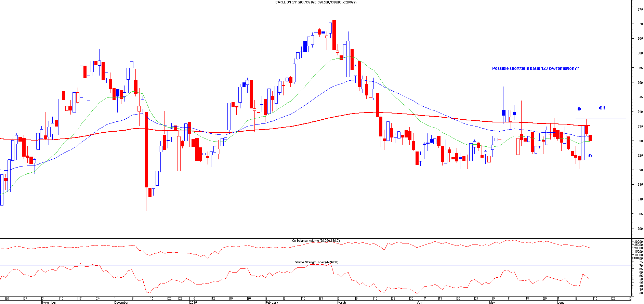Screen dimensions: 644x304
Task: Click the November label on date axis
Action: point(49,302)
